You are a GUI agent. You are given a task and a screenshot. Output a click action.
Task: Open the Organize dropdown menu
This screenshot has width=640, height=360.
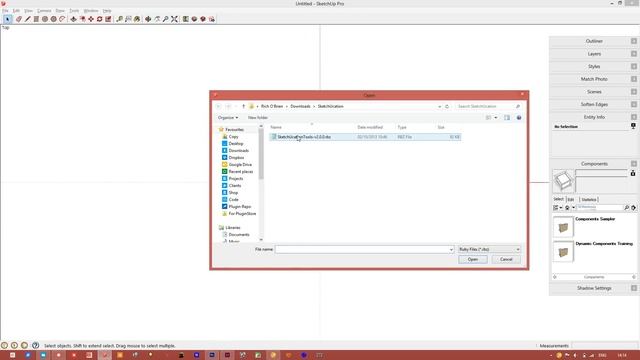point(228,118)
